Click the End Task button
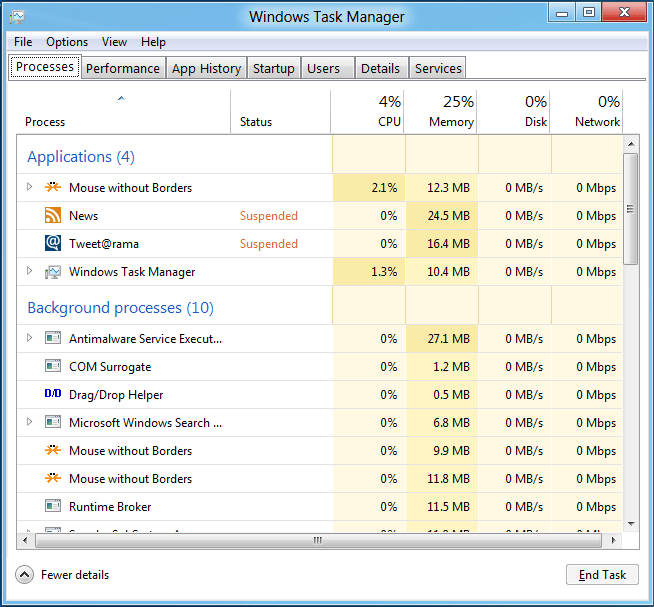 click(602, 575)
